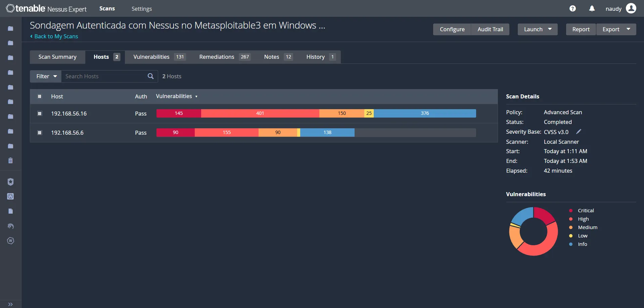Viewport: 644px width, 308px height.
Task: Open the Terrascan sidebar icon
Action: pos(10,196)
